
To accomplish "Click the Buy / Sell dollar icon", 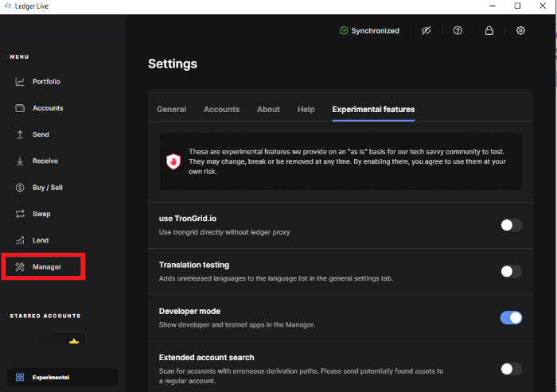I will (20, 188).
